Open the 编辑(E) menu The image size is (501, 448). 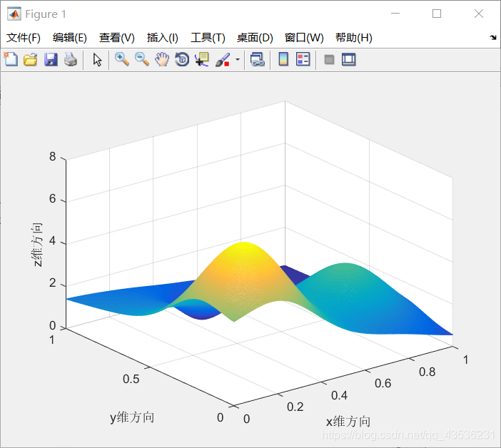[x=70, y=38]
